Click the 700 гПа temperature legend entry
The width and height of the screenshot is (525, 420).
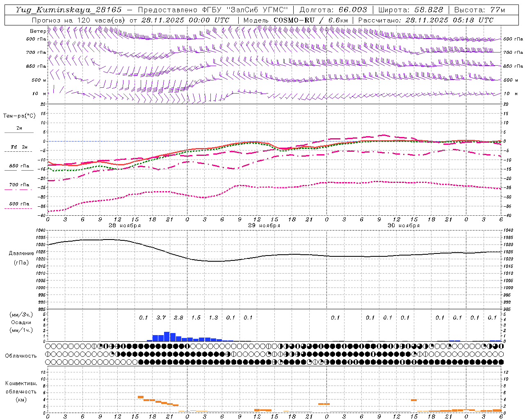(x=19, y=185)
